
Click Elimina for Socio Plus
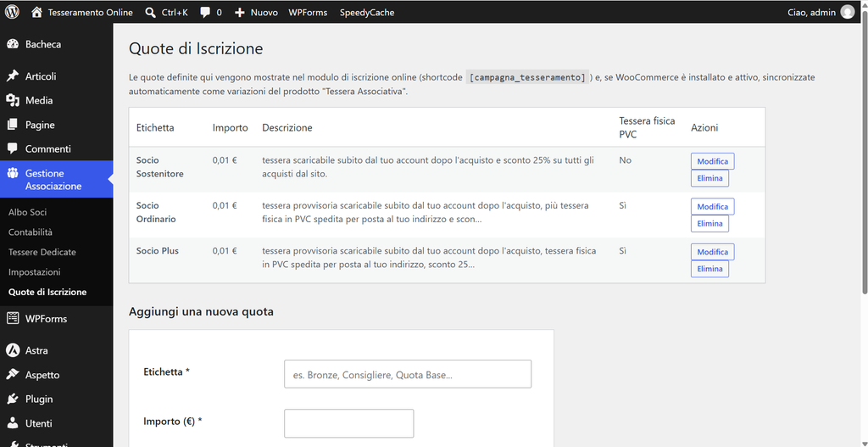point(709,269)
